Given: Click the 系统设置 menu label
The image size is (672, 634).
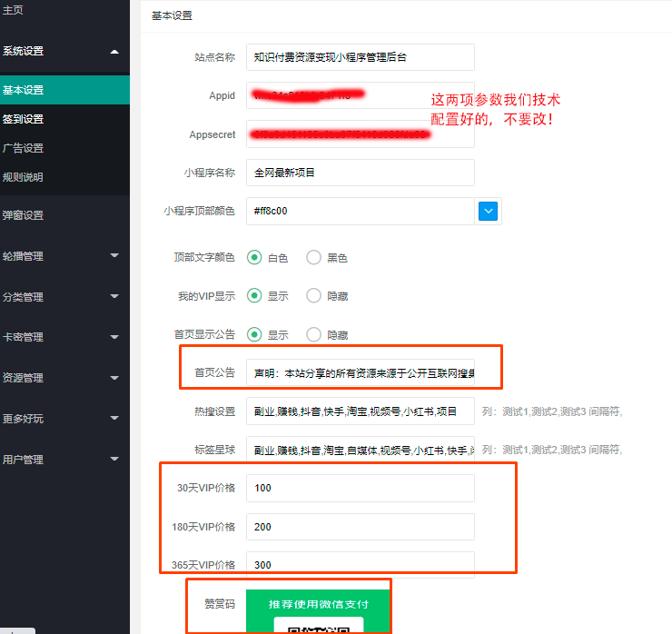Looking at the screenshot, I should tap(23, 51).
